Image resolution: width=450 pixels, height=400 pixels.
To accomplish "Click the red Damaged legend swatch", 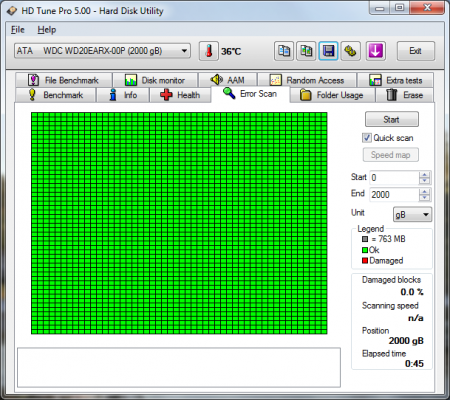I will (x=365, y=261).
